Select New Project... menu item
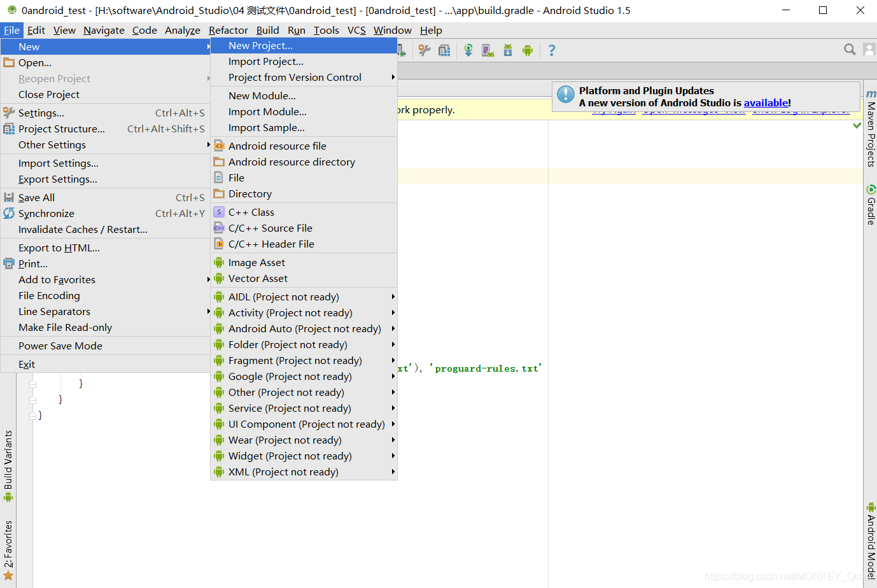The image size is (877, 588). [x=304, y=45]
